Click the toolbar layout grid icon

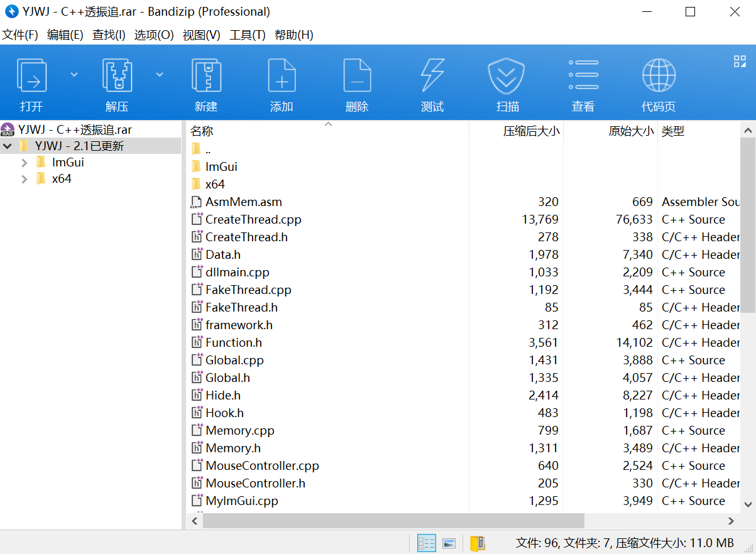(x=740, y=61)
